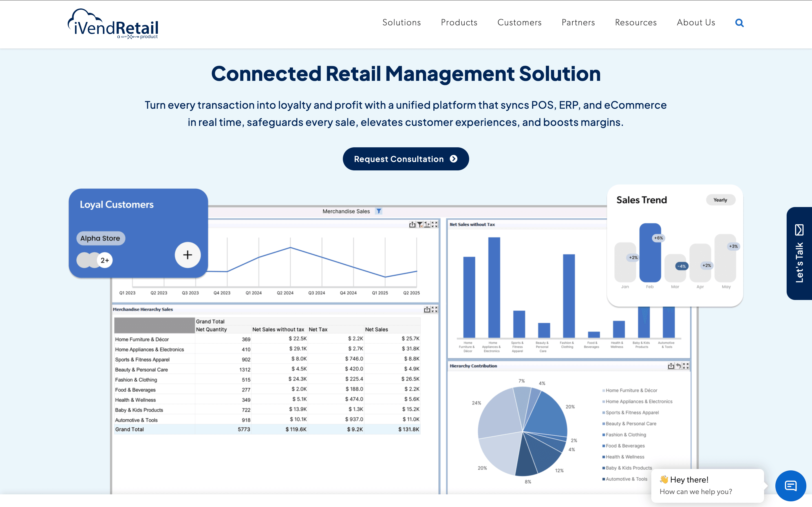
Task: Select About Us in the navigation menu
Action: [696, 23]
